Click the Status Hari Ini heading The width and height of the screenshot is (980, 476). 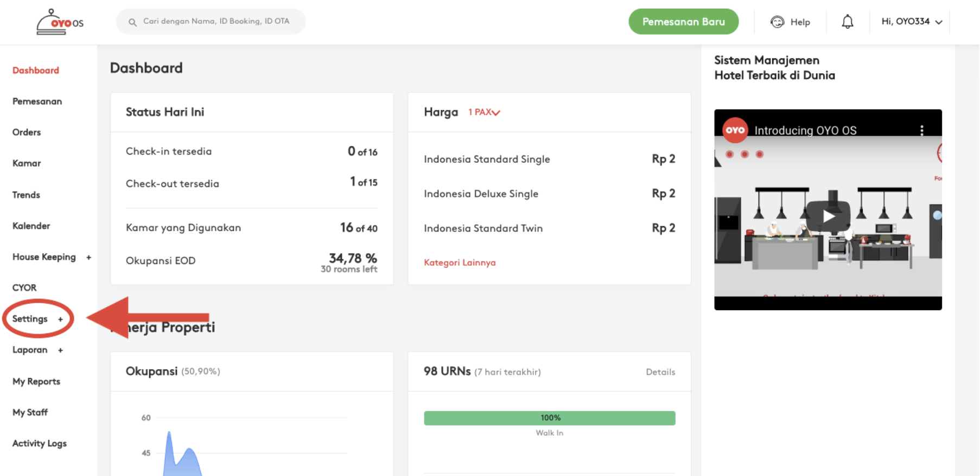165,112
